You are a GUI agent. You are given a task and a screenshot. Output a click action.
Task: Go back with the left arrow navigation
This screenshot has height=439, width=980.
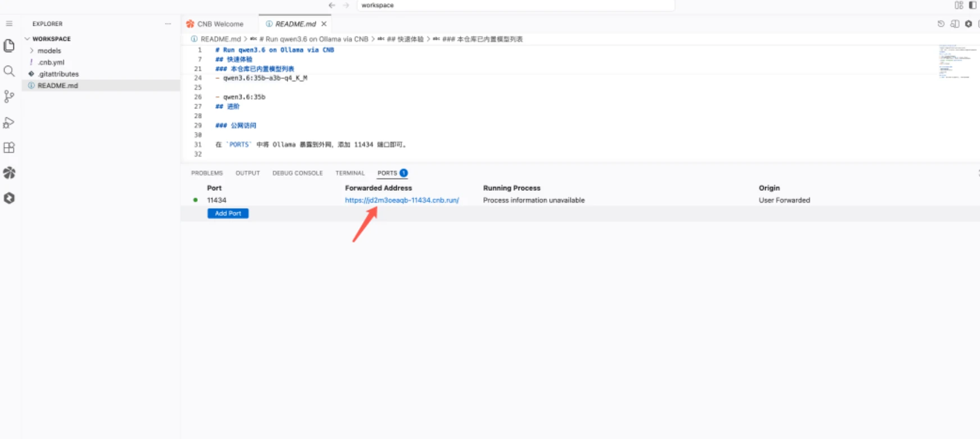[332, 5]
